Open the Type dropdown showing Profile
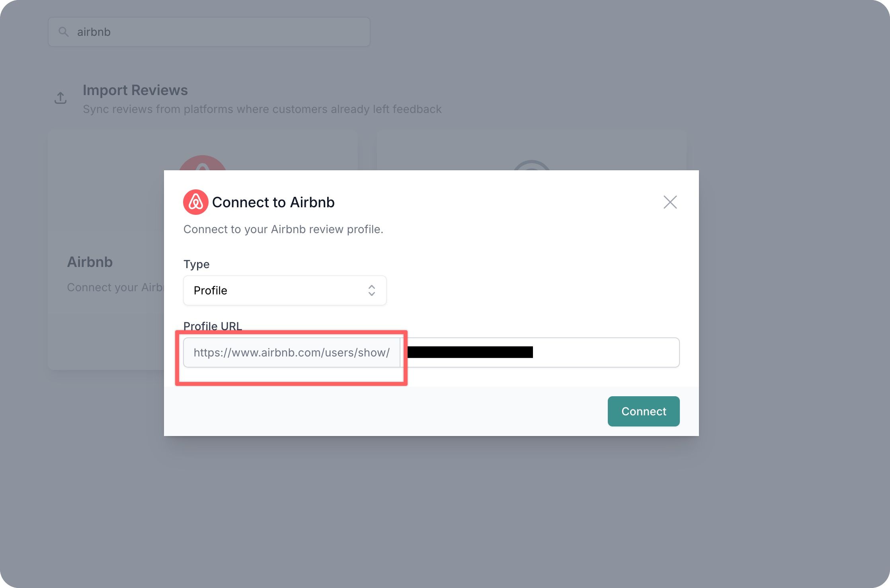The image size is (890, 588). (x=285, y=290)
